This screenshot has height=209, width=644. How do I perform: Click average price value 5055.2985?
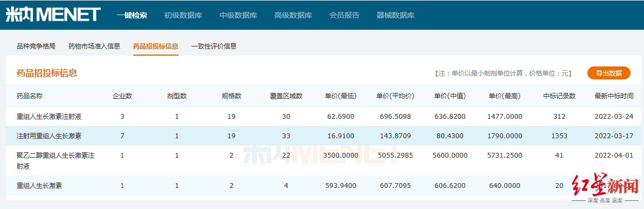pyautogui.click(x=396, y=156)
